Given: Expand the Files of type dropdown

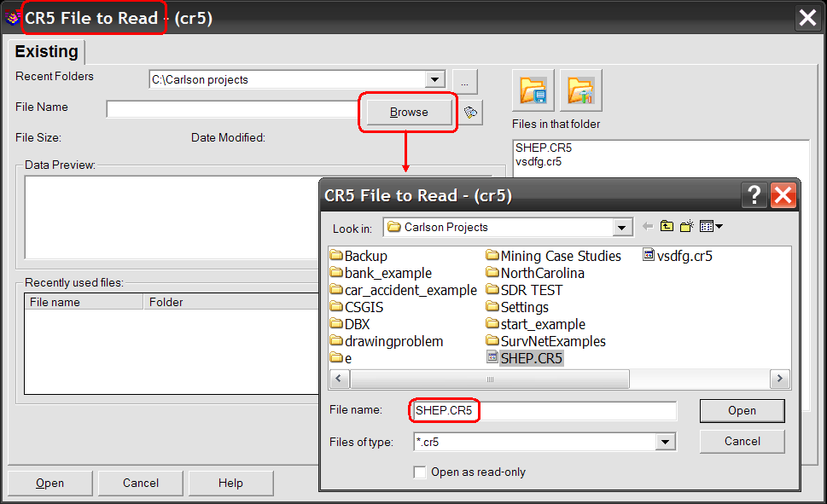Looking at the screenshot, I should pyautogui.click(x=665, y=442).
